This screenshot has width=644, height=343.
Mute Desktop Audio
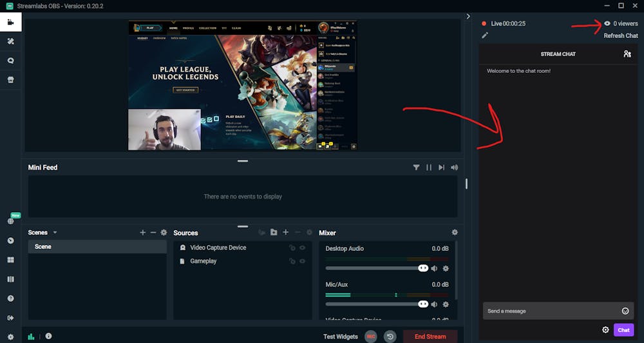(x=434, y=269)
